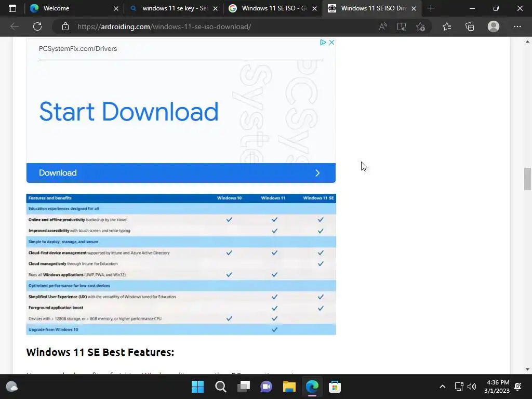
Task: Click the page vertical scrollbar thumb
Action: 527,179
